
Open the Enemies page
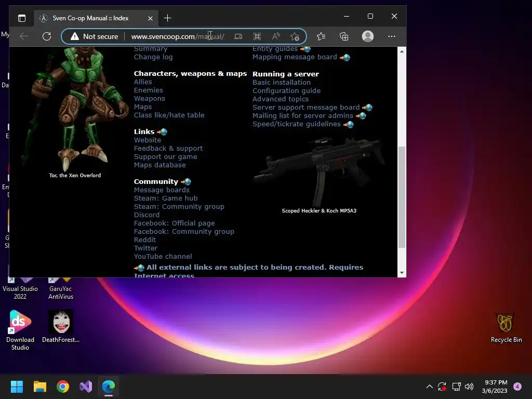pos(148,90)
